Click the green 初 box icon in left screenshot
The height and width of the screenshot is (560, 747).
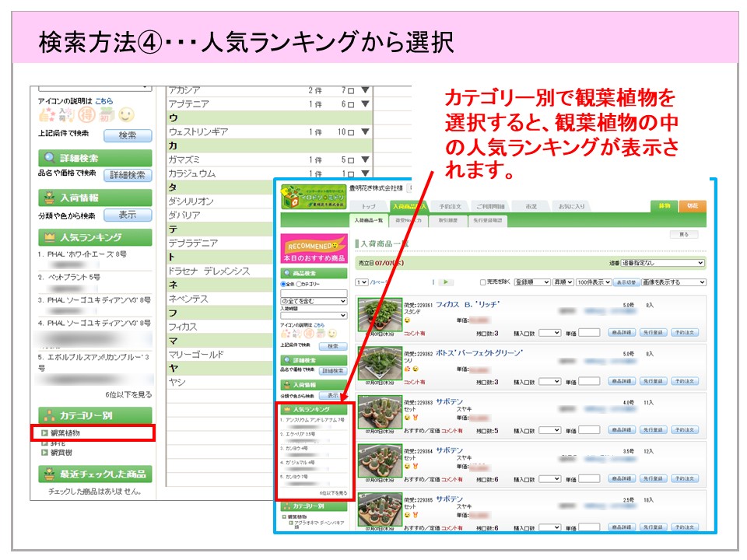[x=107, y=115]
